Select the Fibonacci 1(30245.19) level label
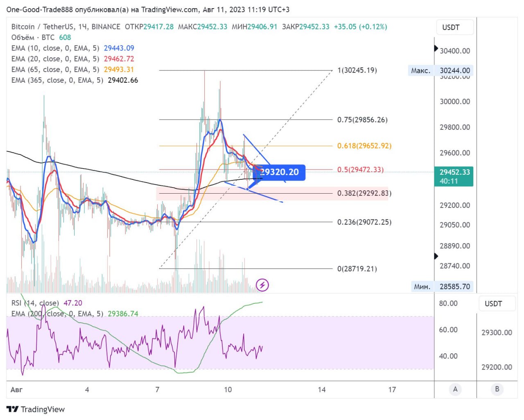The height and width of the screenshot is (420, 524). [x=357, y=70]
